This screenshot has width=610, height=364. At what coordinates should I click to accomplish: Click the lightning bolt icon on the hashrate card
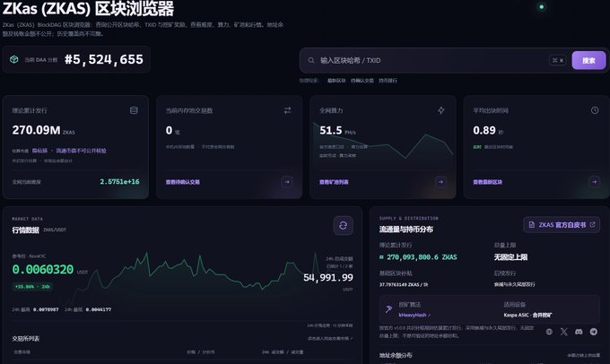(440, 110)
